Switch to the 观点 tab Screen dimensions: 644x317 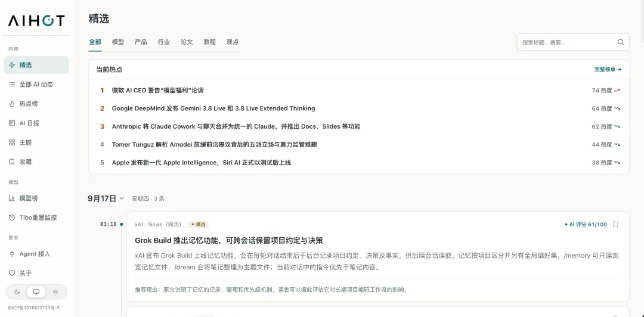[233, 42]
